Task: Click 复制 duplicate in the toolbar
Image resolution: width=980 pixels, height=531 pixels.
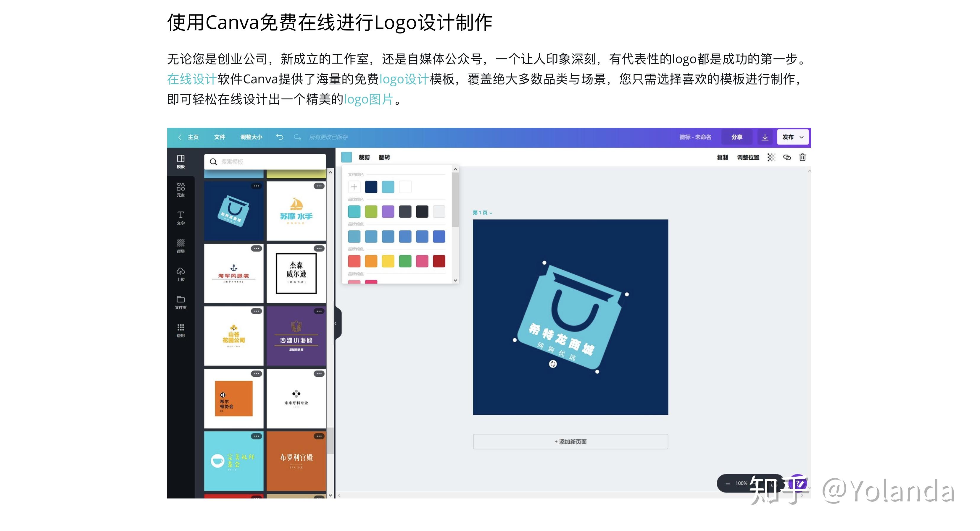Action: (722, 157)
